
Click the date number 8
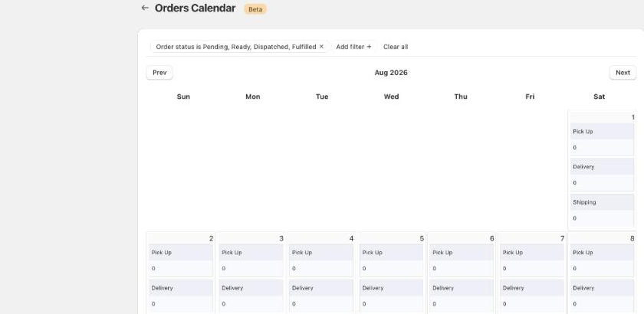click(x=632, y=238)
